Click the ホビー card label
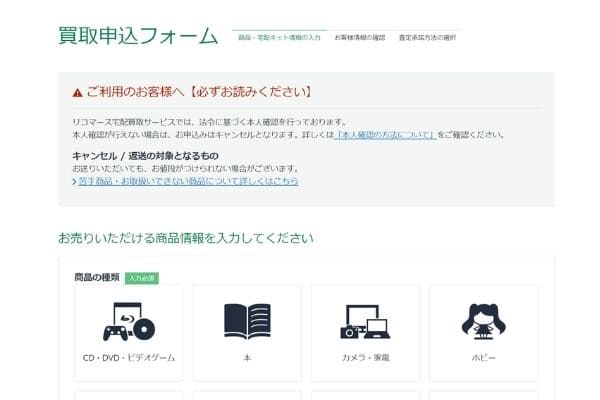 coord(484,358)
